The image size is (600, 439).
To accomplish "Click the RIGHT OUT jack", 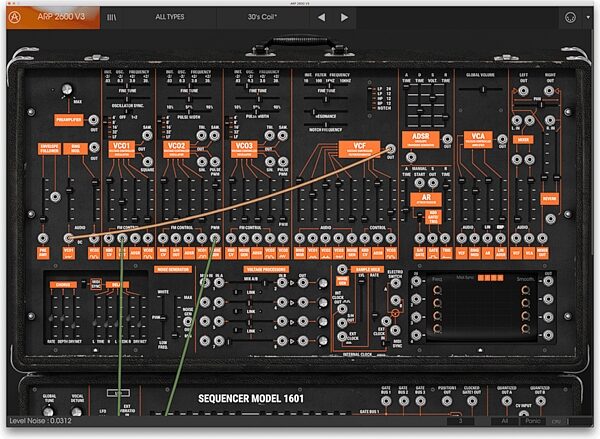I will pos(549,91).
